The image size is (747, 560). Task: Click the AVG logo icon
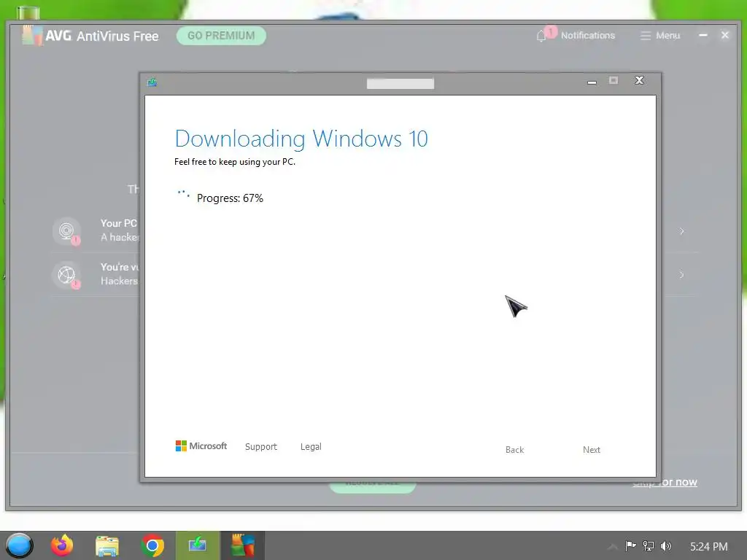(32, 35)
